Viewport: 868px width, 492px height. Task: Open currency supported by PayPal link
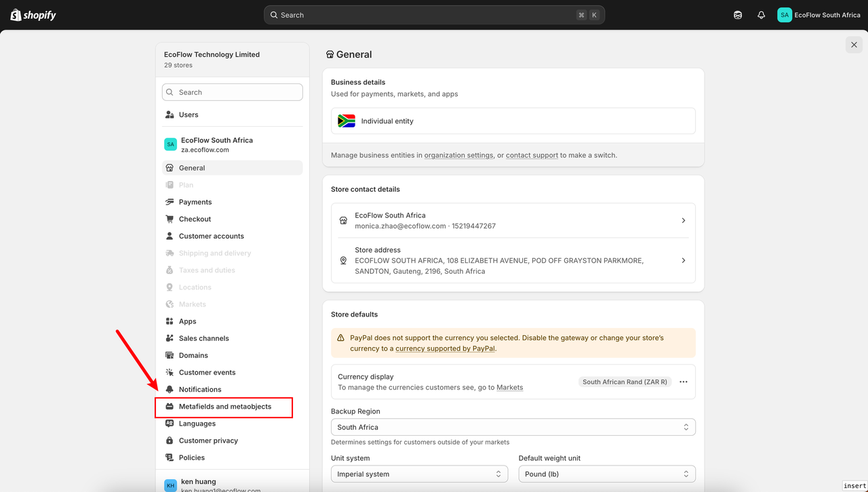tap(445, 348)
